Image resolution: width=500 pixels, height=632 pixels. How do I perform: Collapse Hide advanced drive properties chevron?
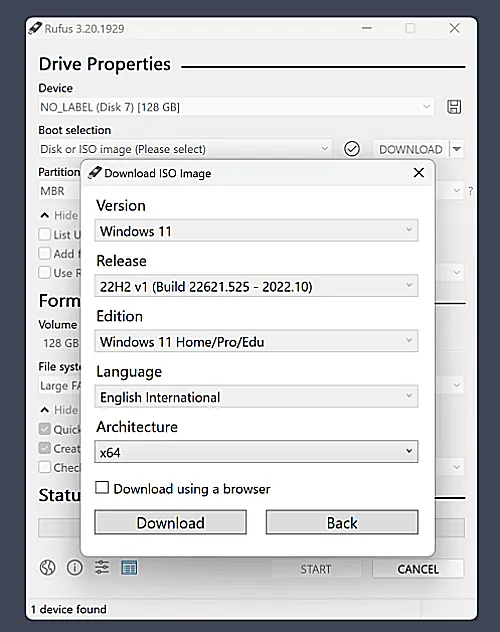point(45,215)
